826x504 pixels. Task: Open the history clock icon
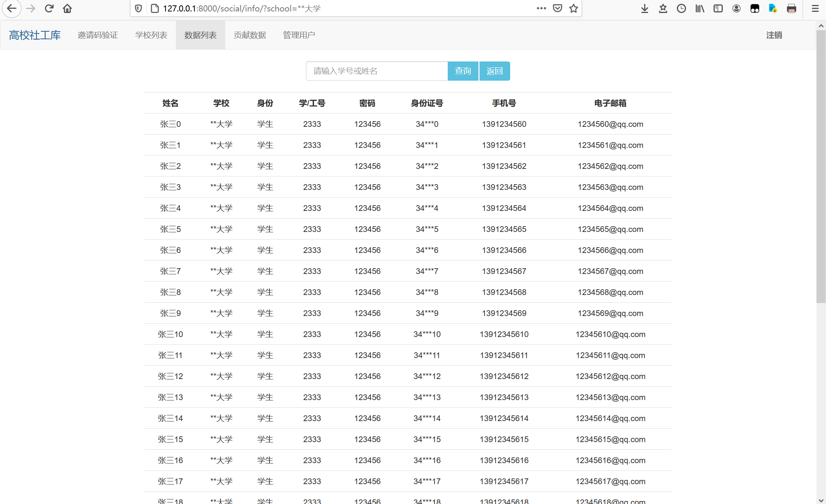coord(681,8)
